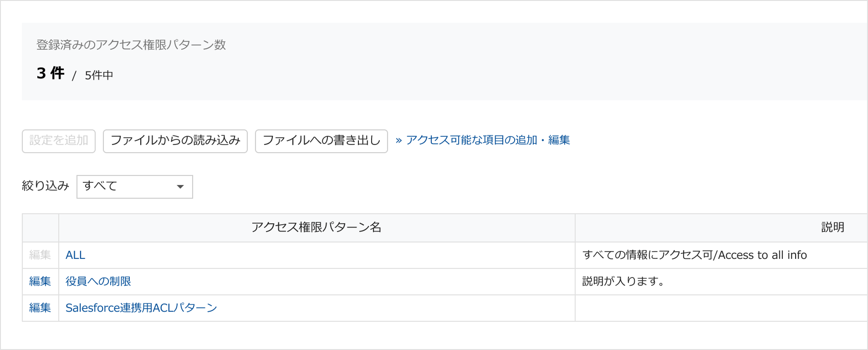Click the arrow caret of the すべて dropdown
The height and width of the screenshot is (350, 868).
(180, 186)
